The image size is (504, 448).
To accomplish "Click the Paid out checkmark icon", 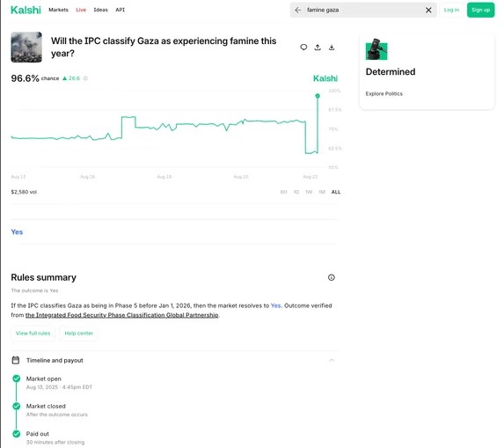I will pos(17,434).
